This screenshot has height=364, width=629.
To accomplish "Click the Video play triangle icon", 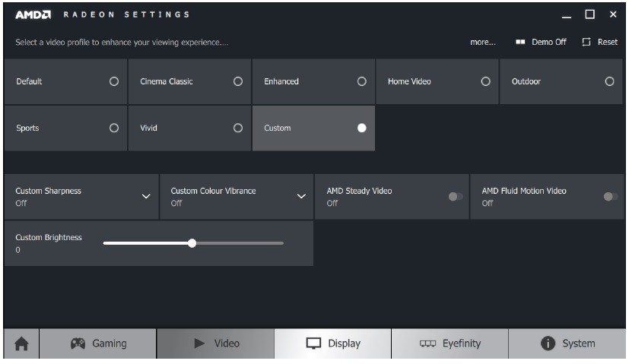I will coord(199,343).
